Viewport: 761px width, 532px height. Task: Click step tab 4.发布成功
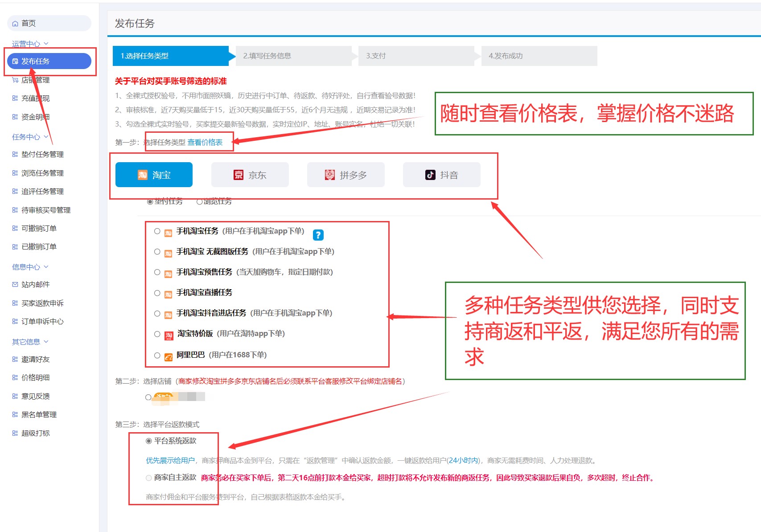[x=539, y=56]
